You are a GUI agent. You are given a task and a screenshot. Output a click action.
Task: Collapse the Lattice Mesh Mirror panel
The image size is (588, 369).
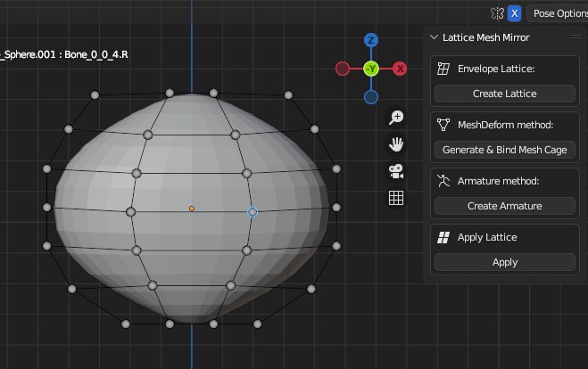435,37
